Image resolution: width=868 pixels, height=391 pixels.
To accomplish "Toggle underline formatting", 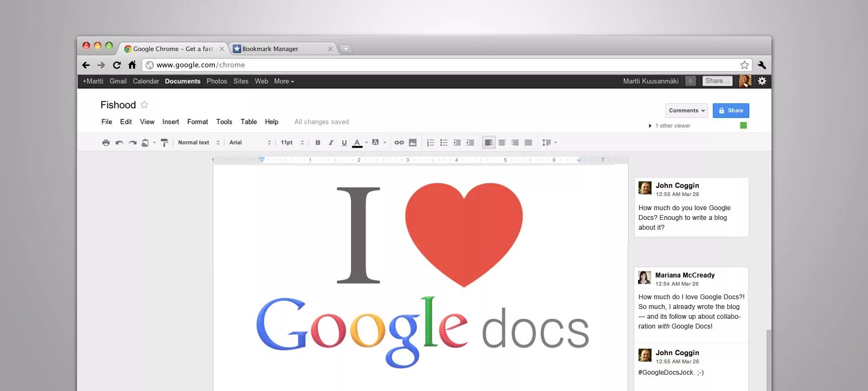I will coord(344,143).
